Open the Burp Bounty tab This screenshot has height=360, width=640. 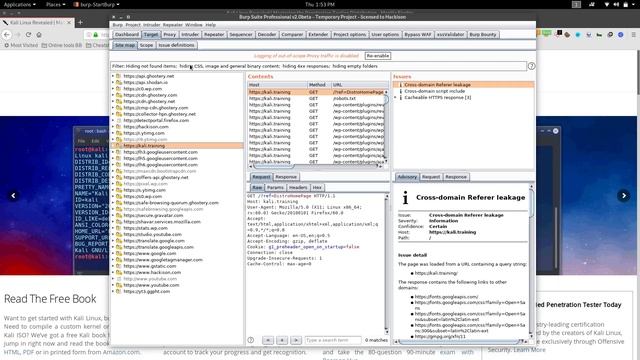[483, 35]
